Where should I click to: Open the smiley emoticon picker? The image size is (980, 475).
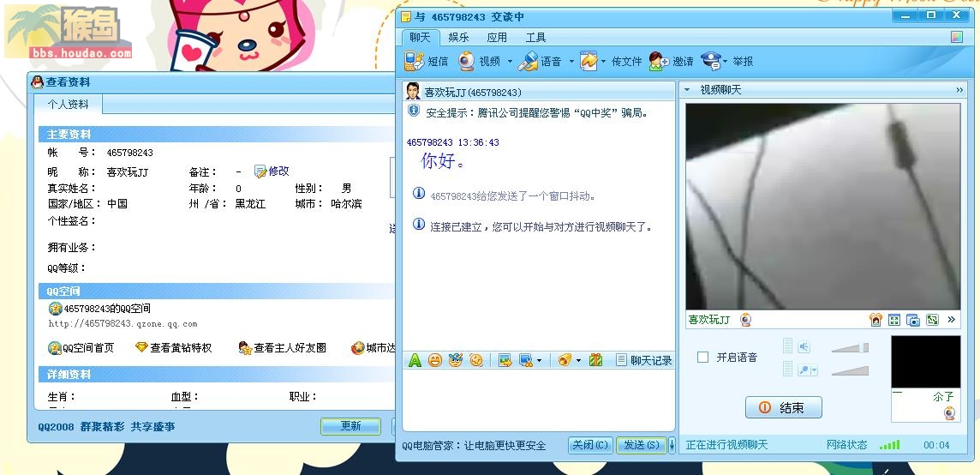435,360
